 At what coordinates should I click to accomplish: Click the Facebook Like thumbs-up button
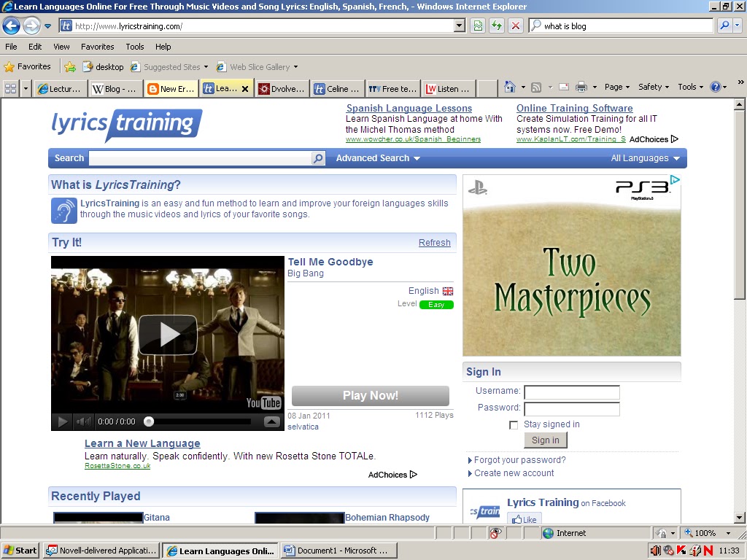pos(524,519)
